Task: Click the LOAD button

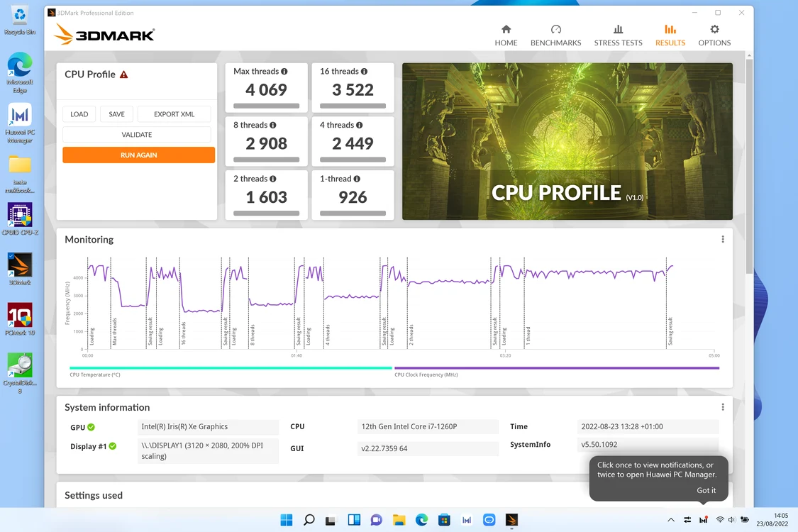Action: pyautogui.click(x=79, y=114)
